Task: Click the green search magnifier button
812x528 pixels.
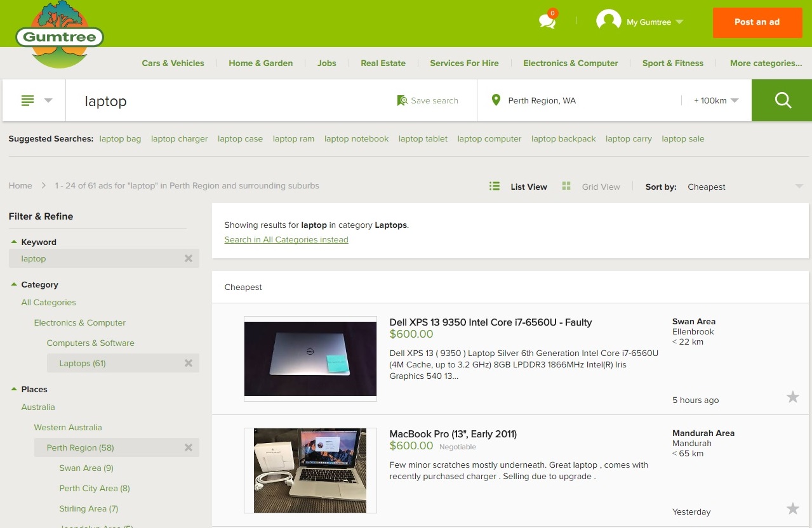Action: click(782, 100)
